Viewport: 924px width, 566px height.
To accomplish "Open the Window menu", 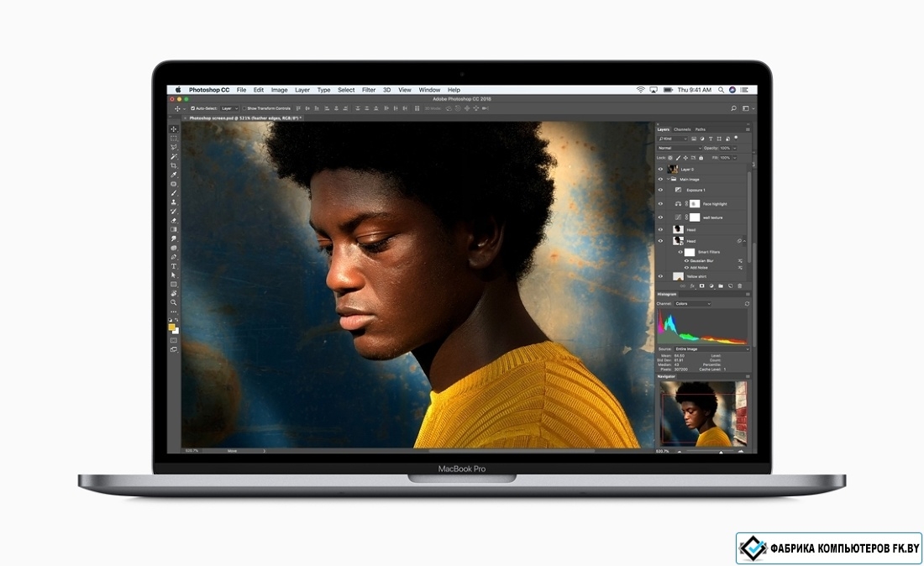I will (429, 90).
